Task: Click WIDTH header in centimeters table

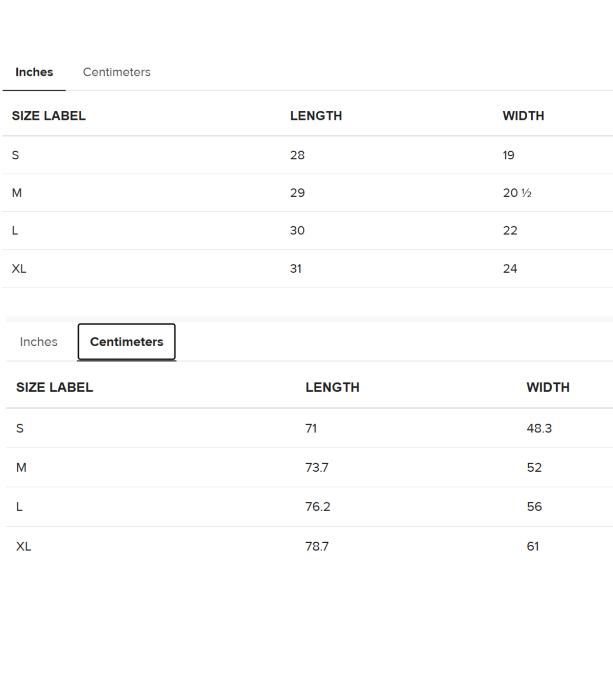Action: (548, 387)
